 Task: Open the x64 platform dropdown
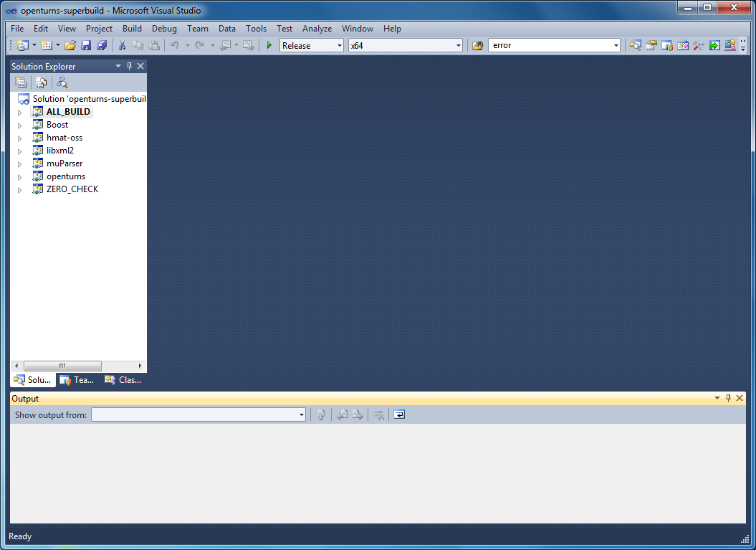(x=458, y=44)
